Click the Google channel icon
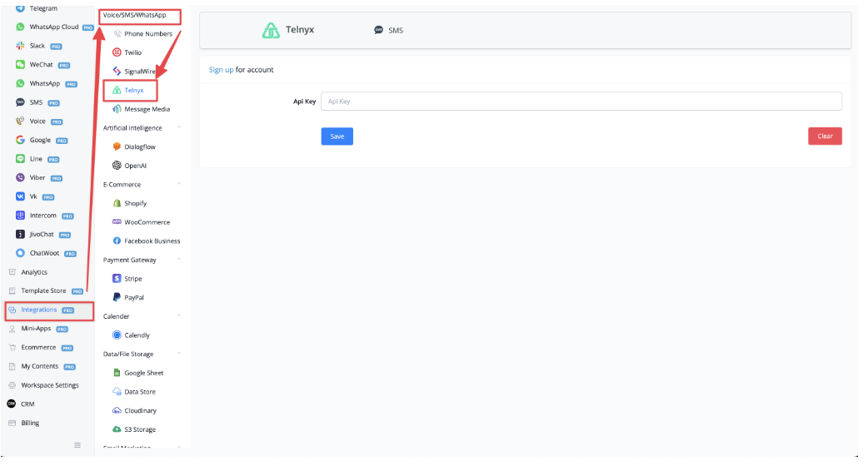868x466 pixels. 21,140
